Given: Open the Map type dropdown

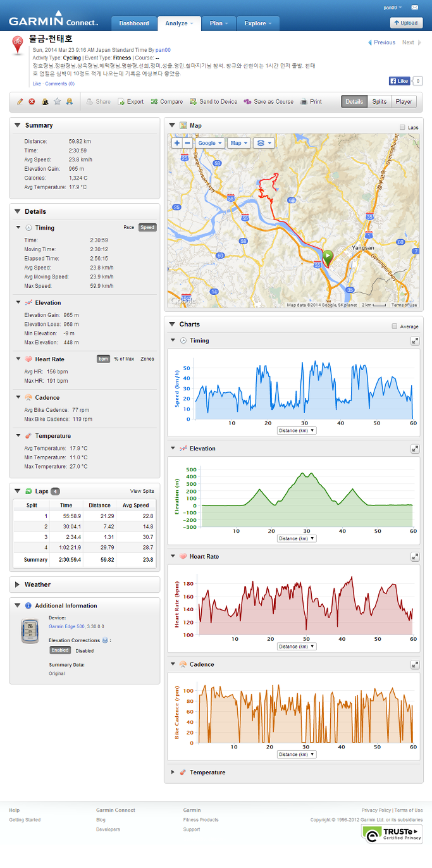Looking at the screenshot, I should pos(238,143).
